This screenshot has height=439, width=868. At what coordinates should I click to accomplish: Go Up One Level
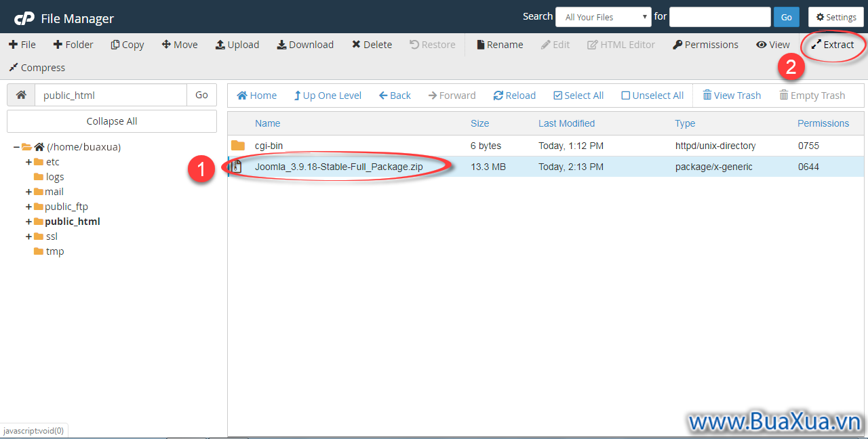[x=328, y=96]
